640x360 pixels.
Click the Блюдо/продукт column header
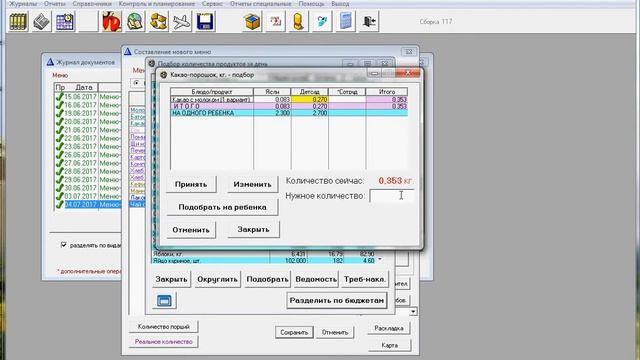pos(212,92)
